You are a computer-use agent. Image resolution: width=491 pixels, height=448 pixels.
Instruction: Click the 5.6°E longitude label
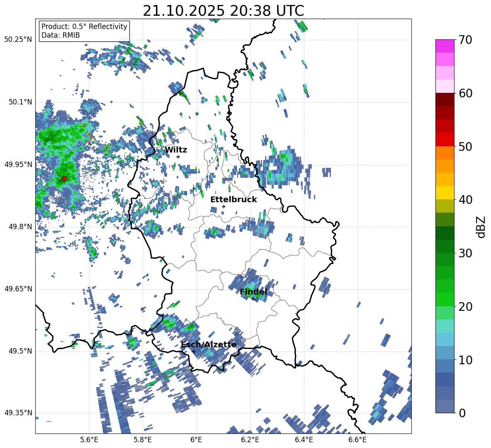89,440
